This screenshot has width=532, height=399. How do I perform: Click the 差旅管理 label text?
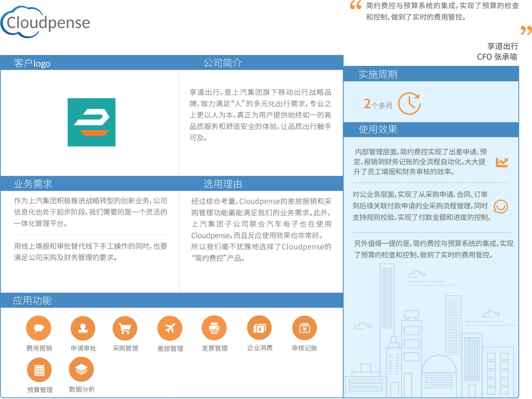click(x=170, y=348)
